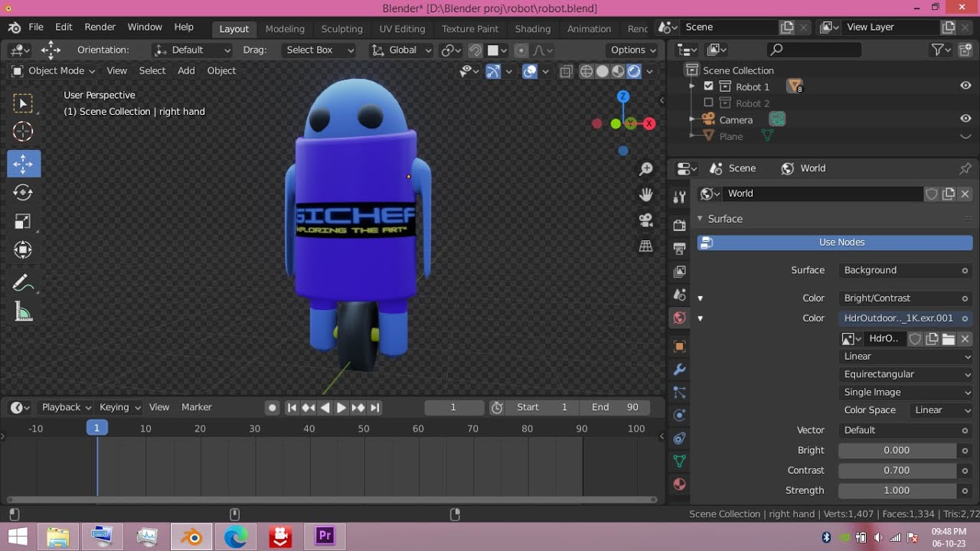Enable Robot 2 collection checkbox
Viewport: 980px width, 551px height.
tap(708, 103)
